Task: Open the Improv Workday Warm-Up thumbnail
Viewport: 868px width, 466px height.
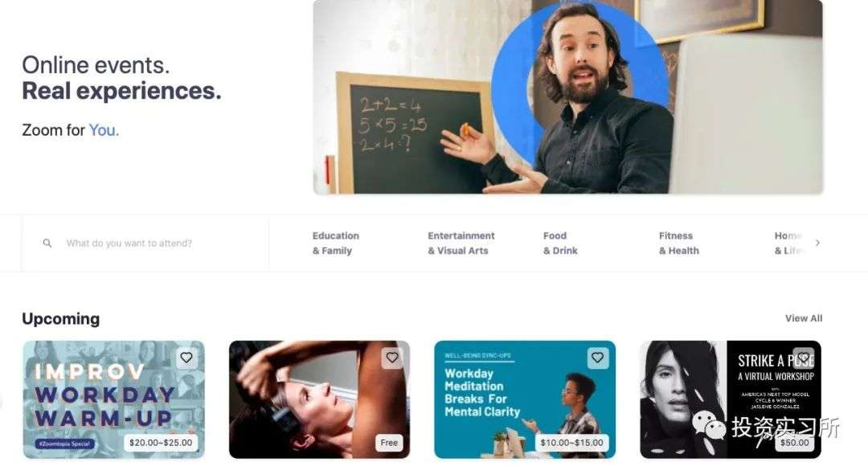Action: (113, 399)
